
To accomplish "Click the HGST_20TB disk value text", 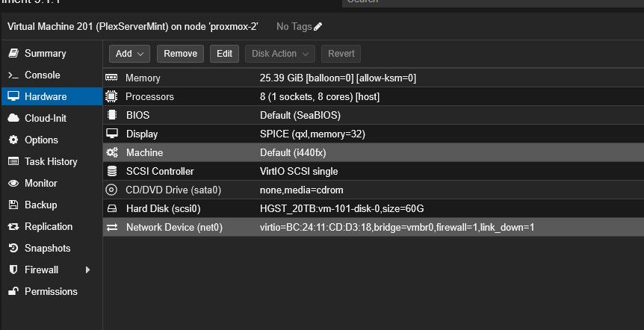I will tap(341, 209).
